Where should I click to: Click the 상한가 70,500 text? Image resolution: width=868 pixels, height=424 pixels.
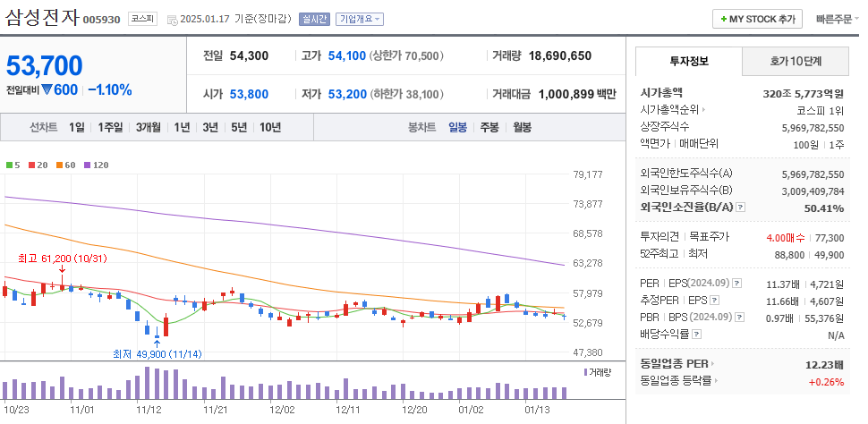(x=406, y=55)
